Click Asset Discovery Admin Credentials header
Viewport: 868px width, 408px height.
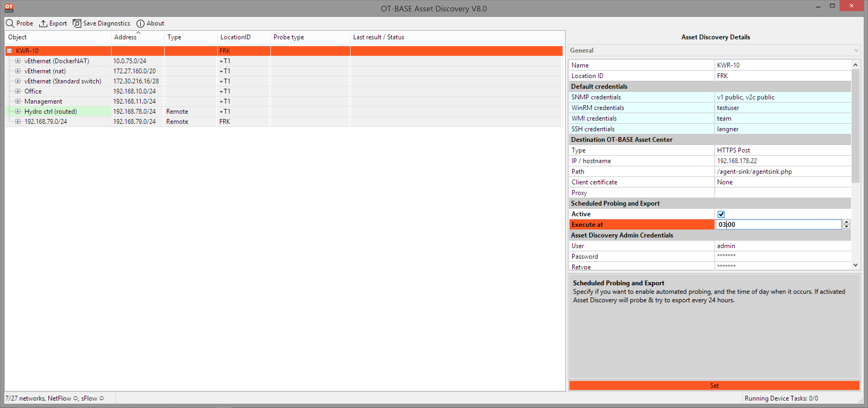click(710, 235)
